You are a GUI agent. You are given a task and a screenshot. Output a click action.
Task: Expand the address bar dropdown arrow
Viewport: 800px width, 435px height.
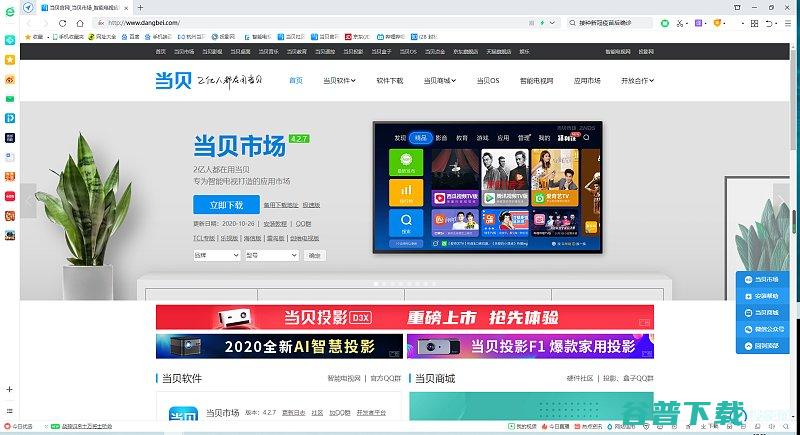(552, 23)
